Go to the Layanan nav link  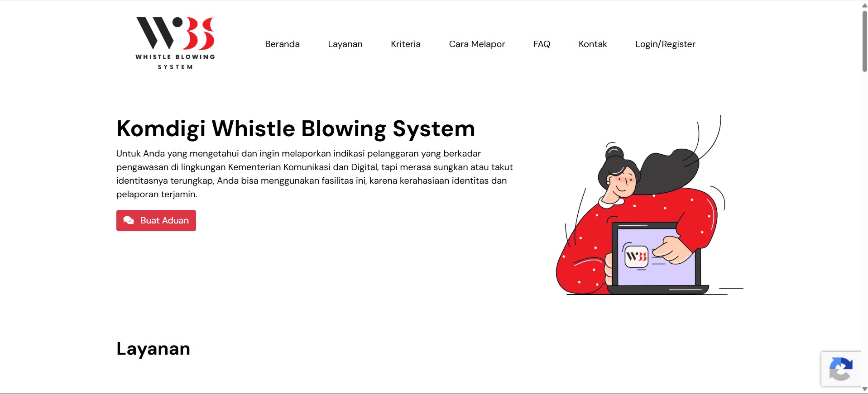click(x=345, y=44)
